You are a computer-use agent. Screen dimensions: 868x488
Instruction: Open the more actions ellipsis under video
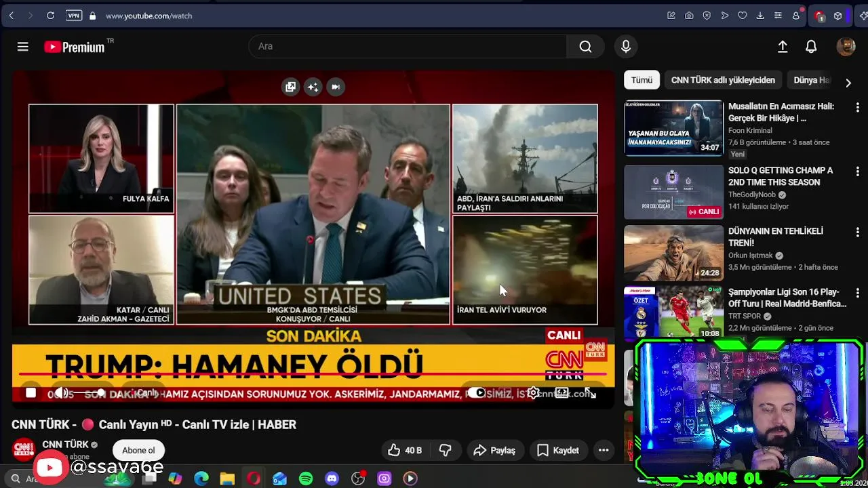point(604,450)
